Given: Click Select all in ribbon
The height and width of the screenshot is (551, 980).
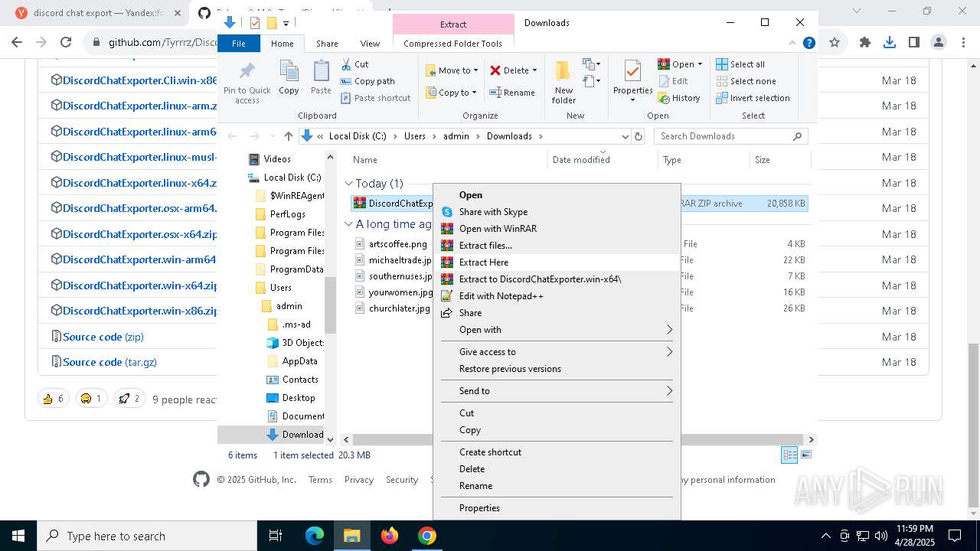Looking at the screenshot, I should coord(740,64).
